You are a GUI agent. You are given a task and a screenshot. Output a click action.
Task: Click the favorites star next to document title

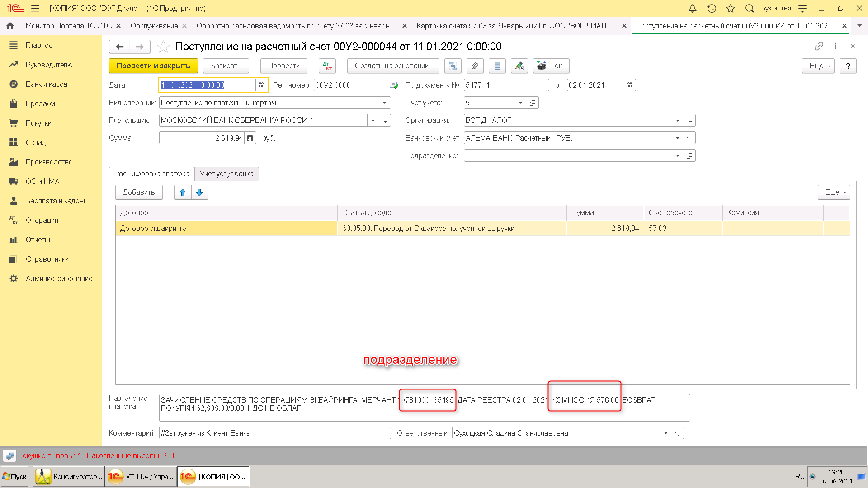tap(163, 47)
